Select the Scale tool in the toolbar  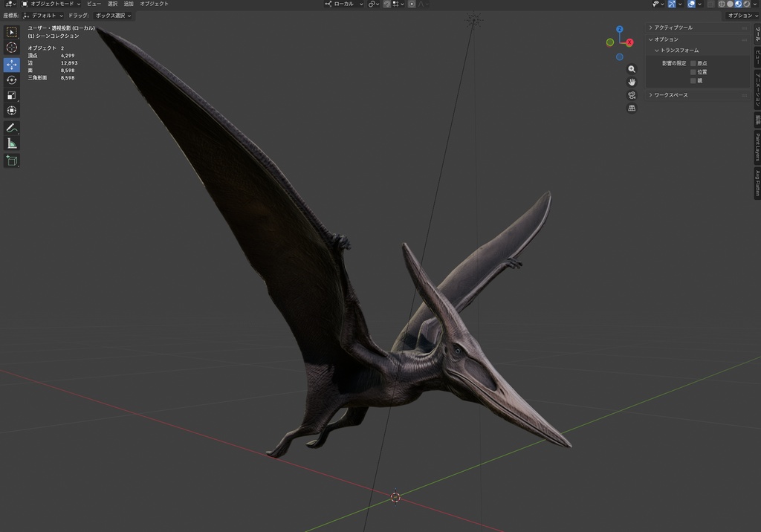tap(11, 94)
